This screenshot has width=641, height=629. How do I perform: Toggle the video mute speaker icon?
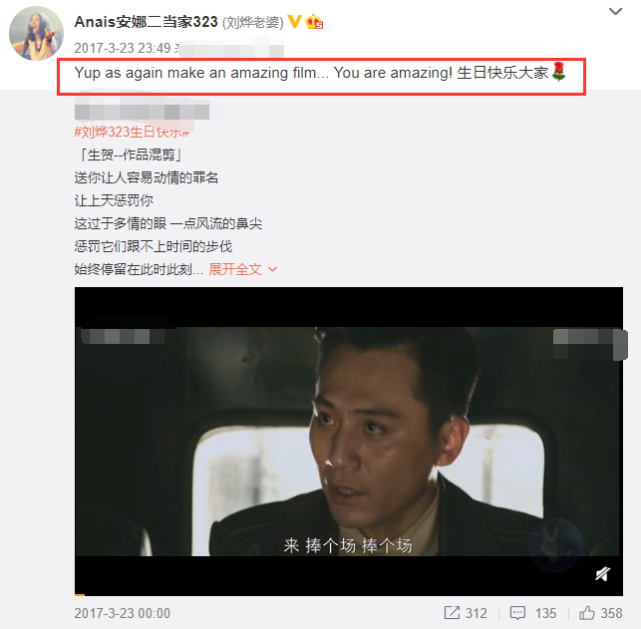[603, 574]
